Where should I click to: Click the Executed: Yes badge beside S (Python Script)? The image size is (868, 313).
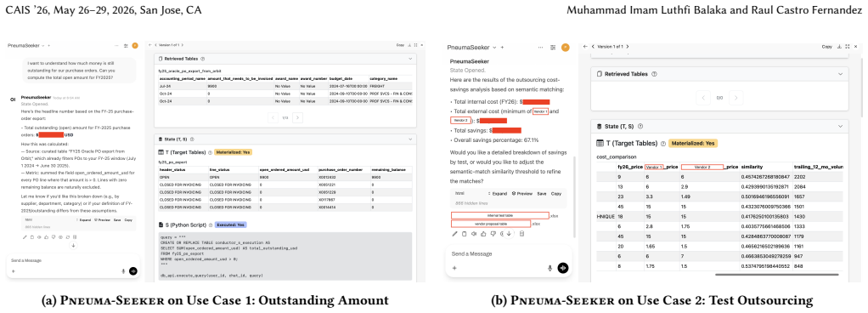tap(230, 225)
